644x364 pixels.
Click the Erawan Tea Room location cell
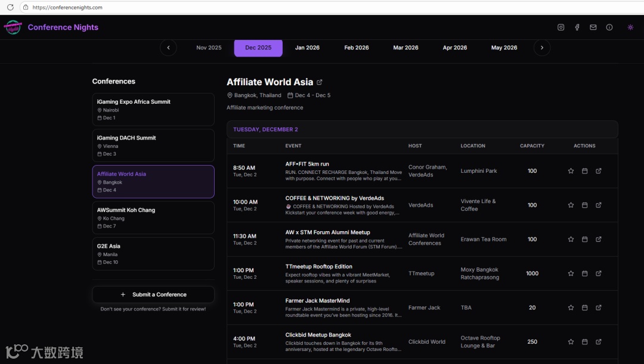click(484, 239)
